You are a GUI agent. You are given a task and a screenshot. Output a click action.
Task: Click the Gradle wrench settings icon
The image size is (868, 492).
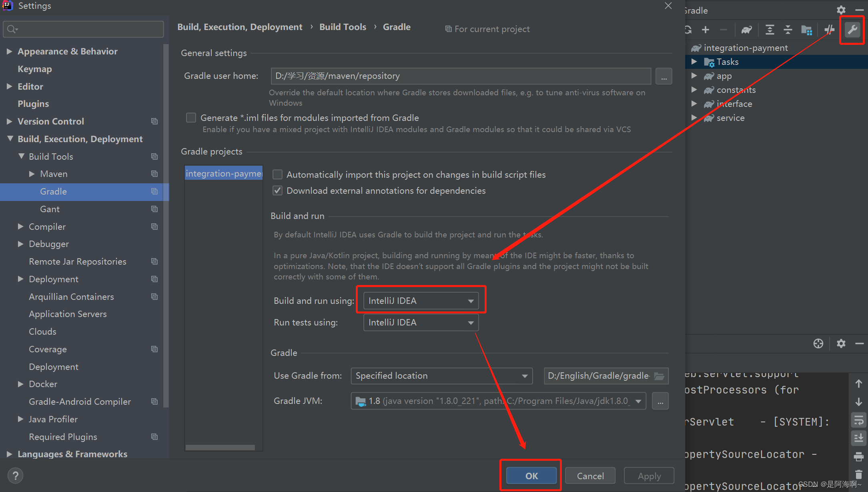tap(852, 30)
